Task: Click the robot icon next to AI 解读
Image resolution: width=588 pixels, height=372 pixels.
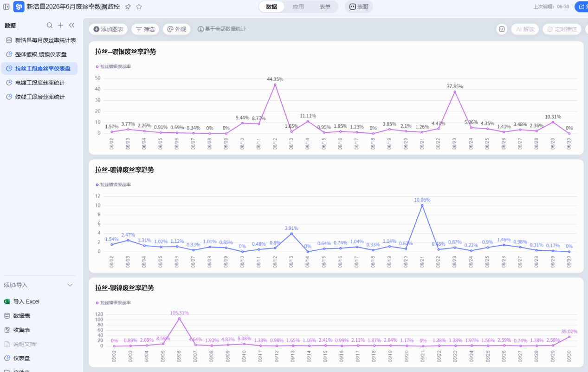Action: point(502,29)
